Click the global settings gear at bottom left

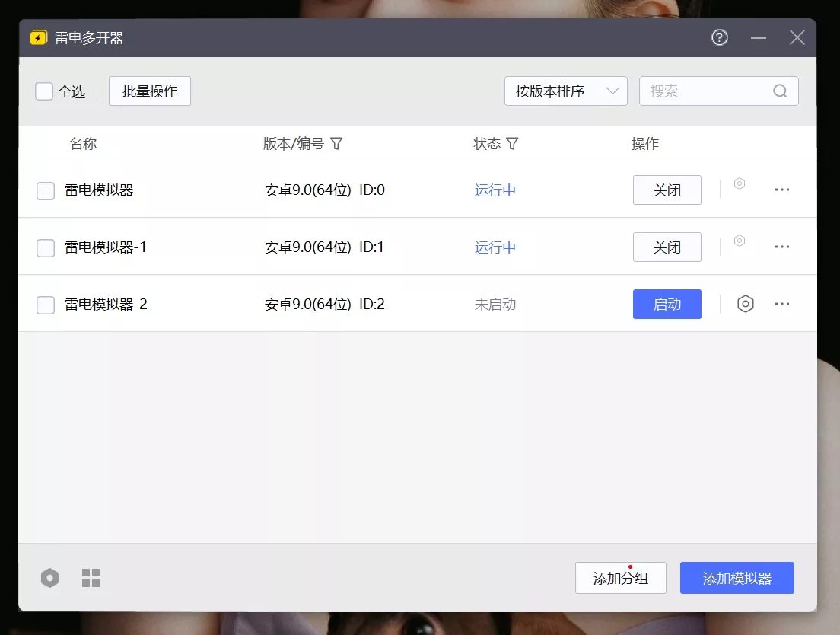point(49,577)
